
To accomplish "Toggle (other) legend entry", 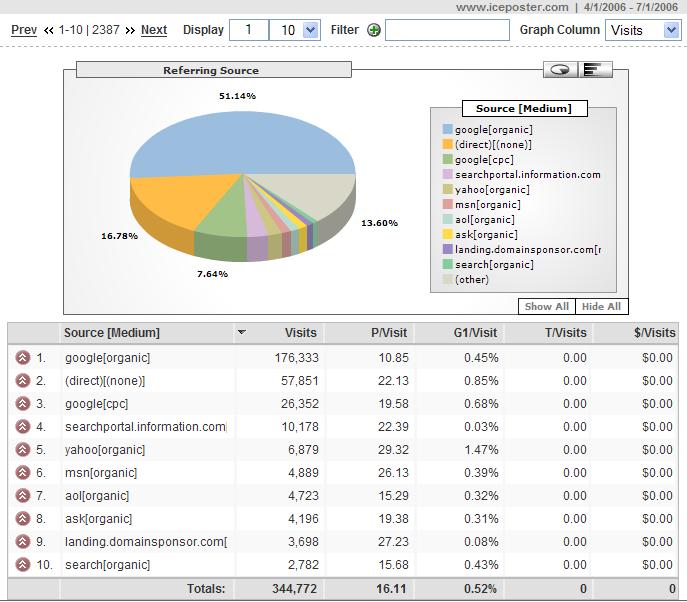I will pos(472,279).
